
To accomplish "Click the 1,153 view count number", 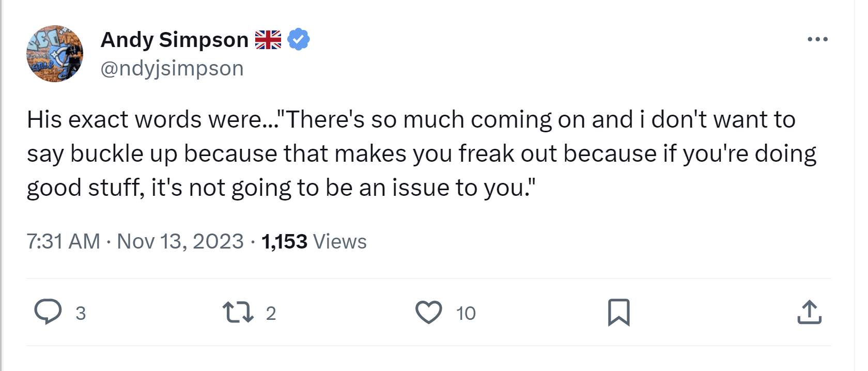I will (x=284, y=241).
